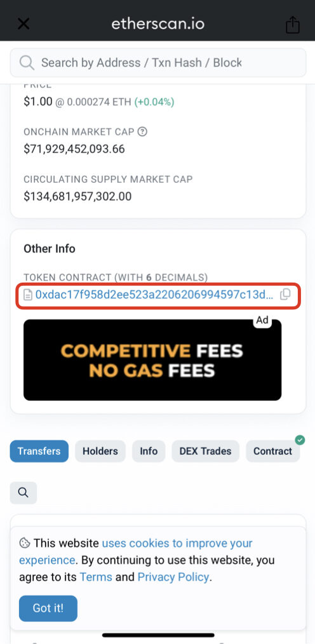315x644 pixels.
Task: Click the Onchain Market Cap help icon
Action: click(x=142, y=132)
